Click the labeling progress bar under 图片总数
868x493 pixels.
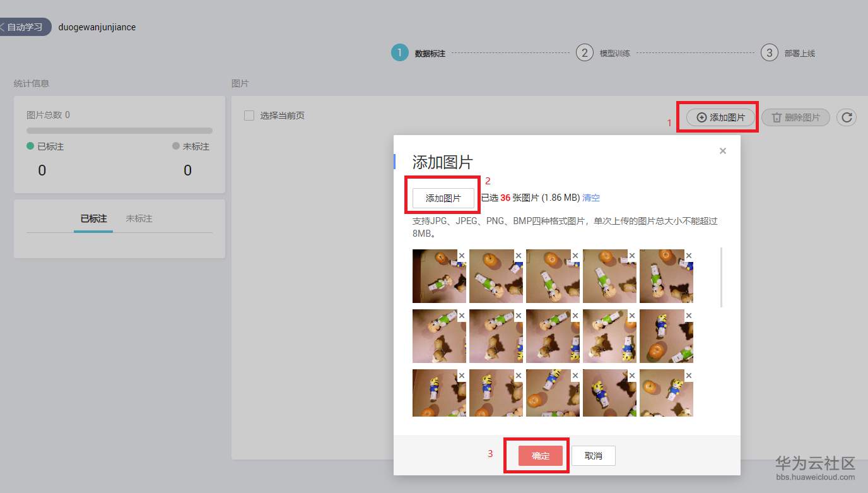[119, 131]
